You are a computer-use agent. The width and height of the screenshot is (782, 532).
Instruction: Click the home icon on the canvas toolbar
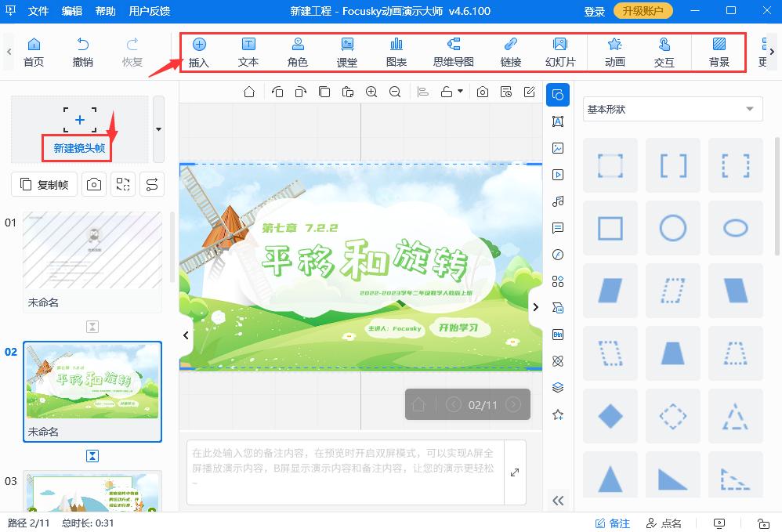[x=250, y=92]
